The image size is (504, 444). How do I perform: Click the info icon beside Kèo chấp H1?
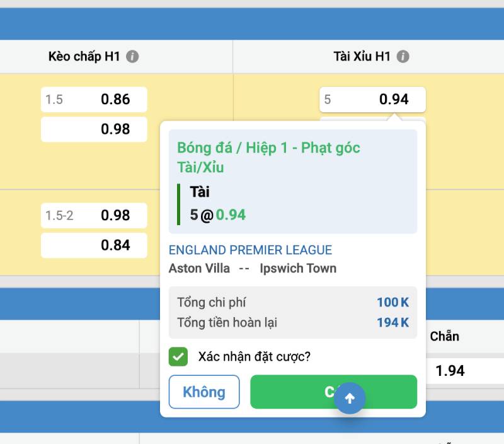pos(132,57)
